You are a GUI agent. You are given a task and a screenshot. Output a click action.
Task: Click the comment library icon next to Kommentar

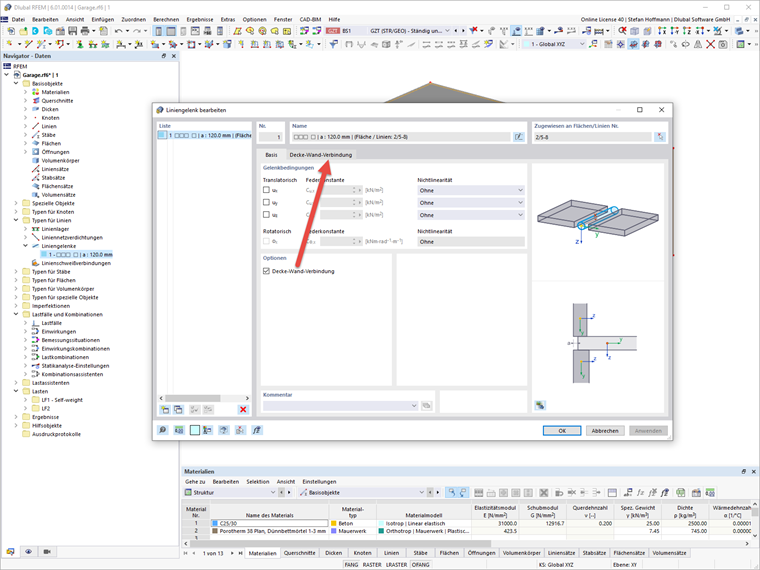pos(427,405)
